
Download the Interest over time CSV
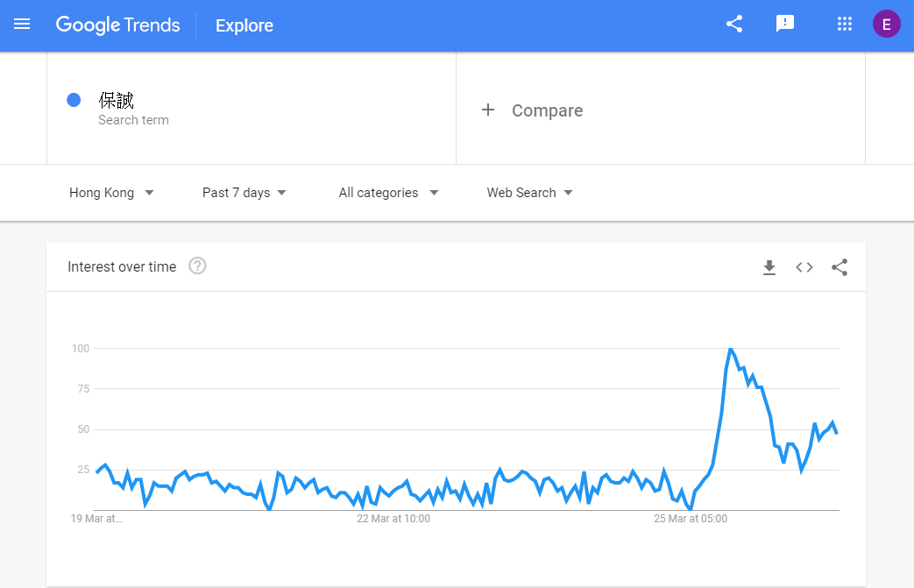coord(769,267)
